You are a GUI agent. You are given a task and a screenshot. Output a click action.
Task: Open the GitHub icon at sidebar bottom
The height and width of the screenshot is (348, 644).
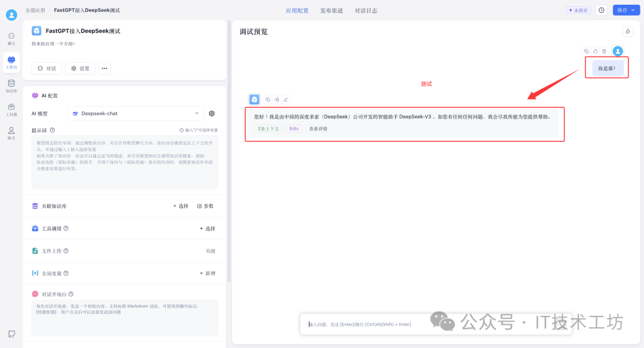11,334
